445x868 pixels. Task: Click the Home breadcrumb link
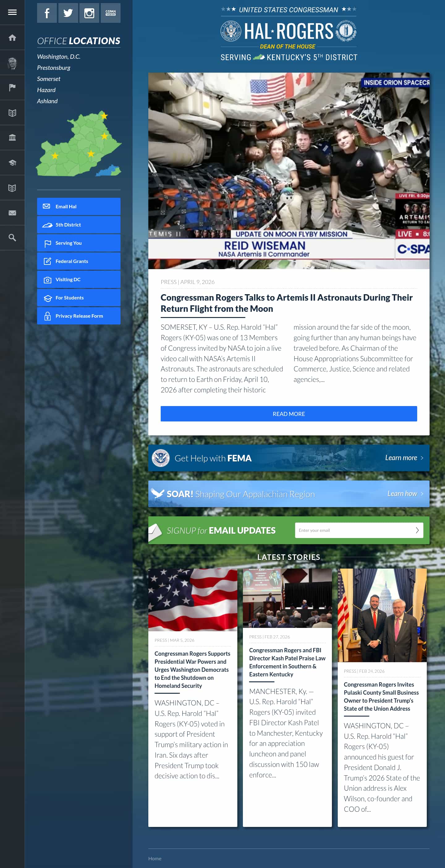(x=155, y=858)
